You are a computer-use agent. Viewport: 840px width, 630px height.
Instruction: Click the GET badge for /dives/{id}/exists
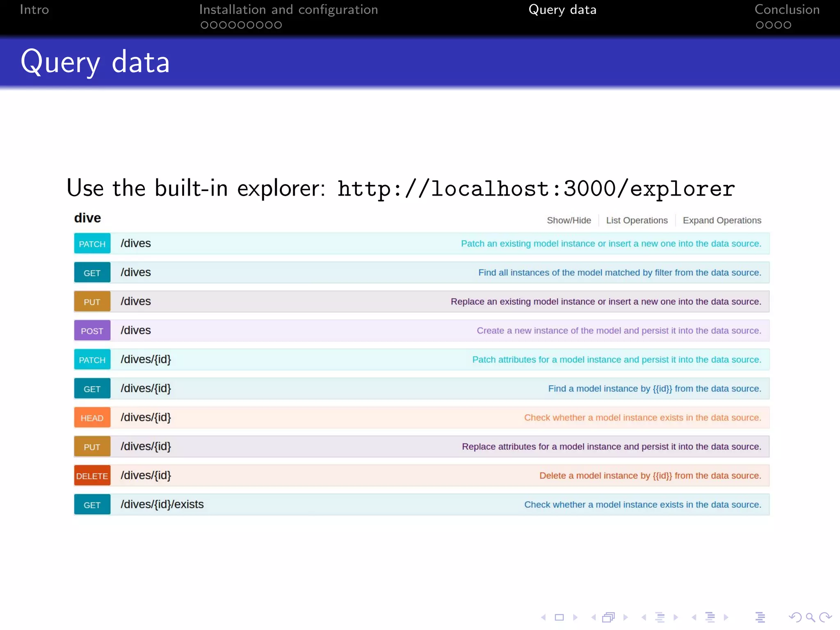click(x=92, y=505)
